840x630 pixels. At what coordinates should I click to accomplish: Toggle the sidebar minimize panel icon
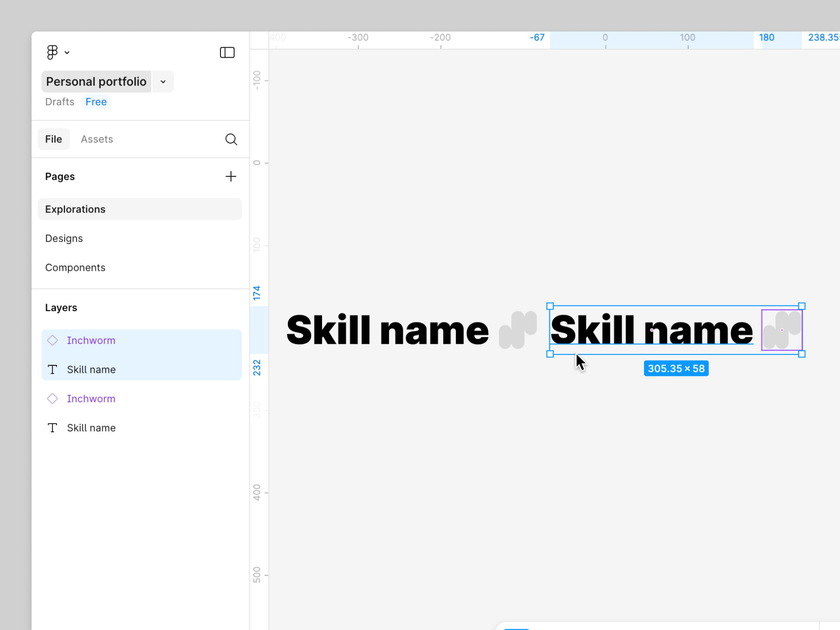[227, 52]
